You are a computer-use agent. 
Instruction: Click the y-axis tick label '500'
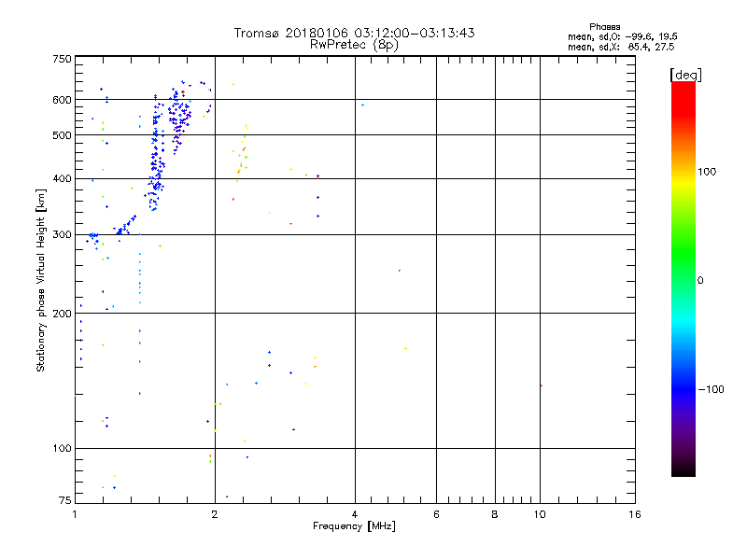click(x=62, y=135)
